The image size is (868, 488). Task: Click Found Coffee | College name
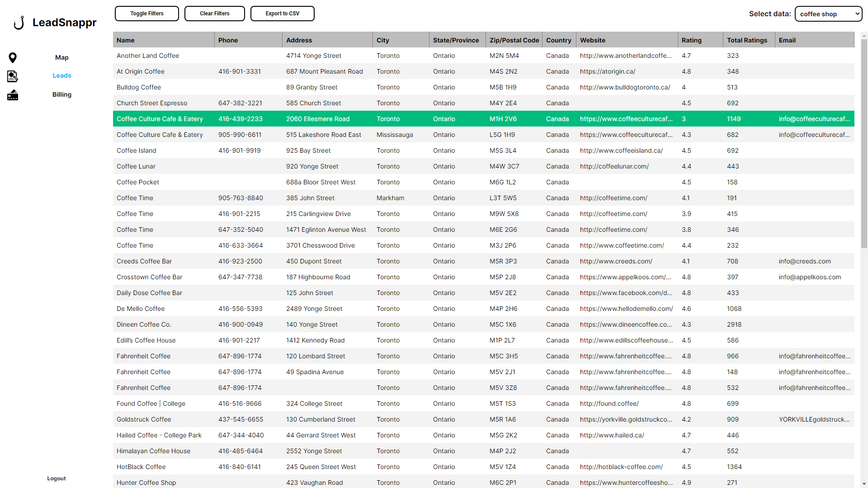(151, 404)
